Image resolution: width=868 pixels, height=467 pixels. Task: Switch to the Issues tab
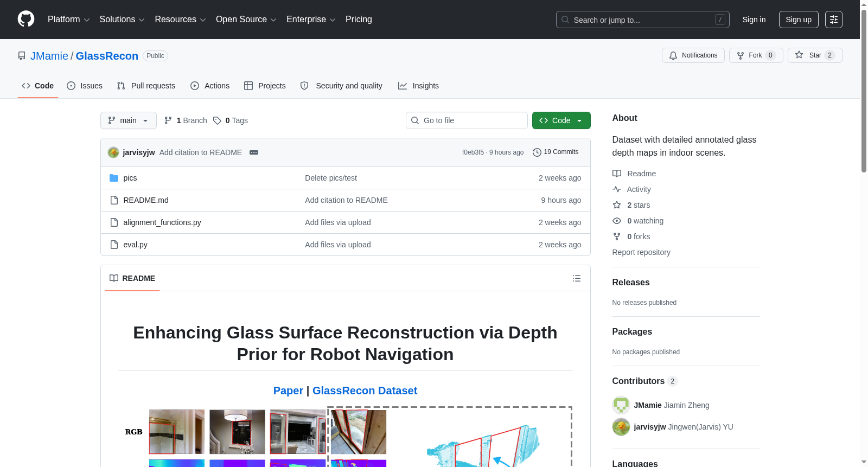85,86
